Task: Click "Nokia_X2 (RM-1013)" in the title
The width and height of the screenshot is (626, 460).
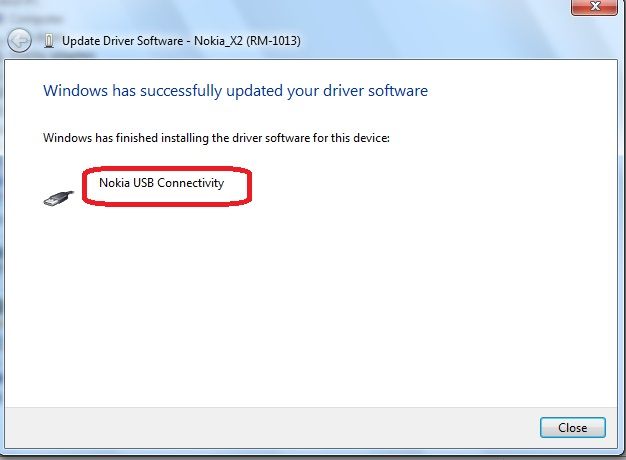Action: pyautogui.click(x=247, y=41)
